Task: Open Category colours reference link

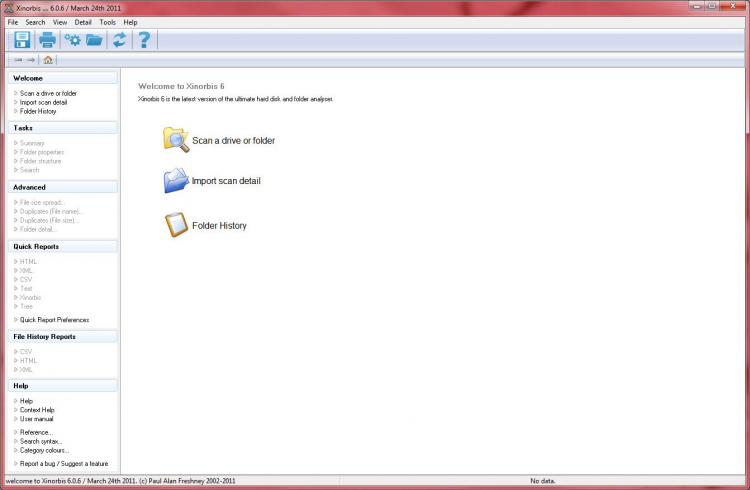Action: [44, 450]
